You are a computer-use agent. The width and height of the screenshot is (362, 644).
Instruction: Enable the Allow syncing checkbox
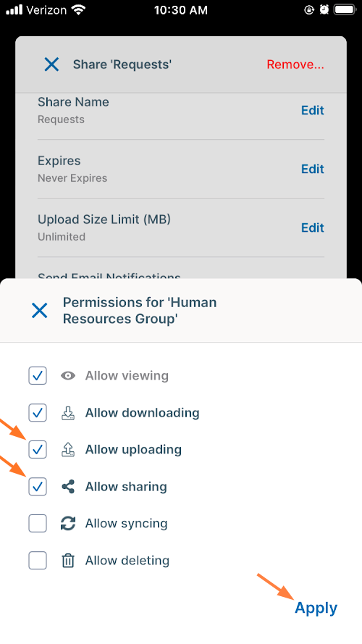[38, 524]
